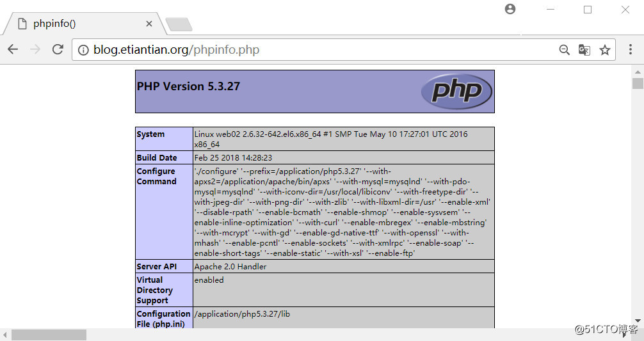
Task: Reload the phpinfo page
Action: [x=58, y=50]
